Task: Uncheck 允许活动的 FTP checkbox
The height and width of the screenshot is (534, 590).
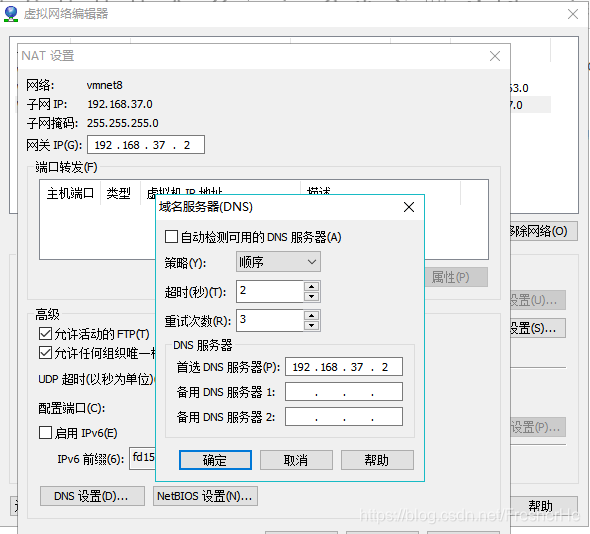Action: (46, 333)
